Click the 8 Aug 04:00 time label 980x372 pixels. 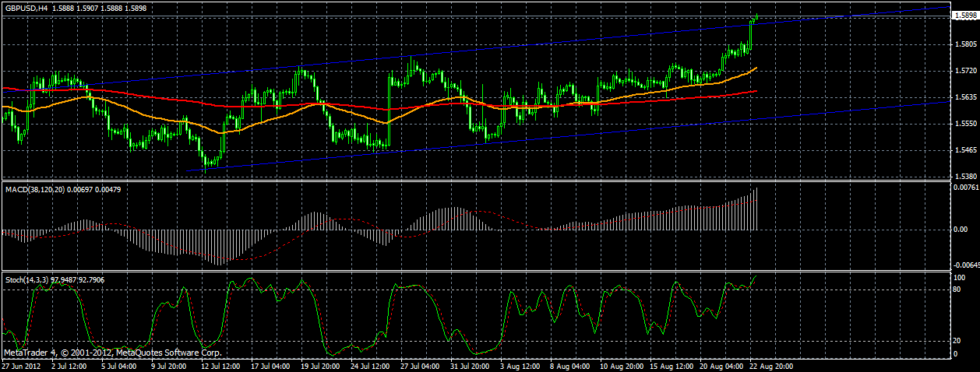pyautogui.click(x=569, y=364)
